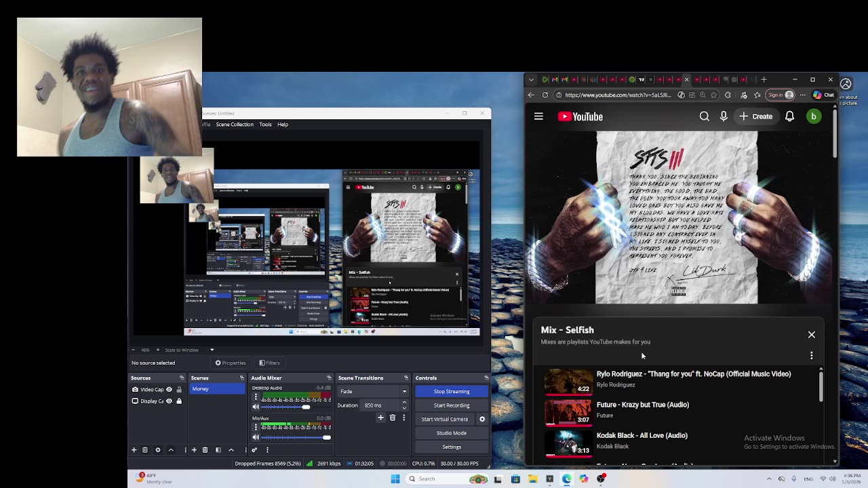
Task: Open the YouTube account avatar b
Action: [813, 117]
